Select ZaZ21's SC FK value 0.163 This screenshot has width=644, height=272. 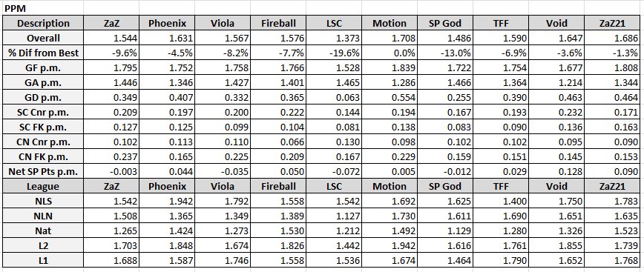pyautogui.click(x=612, y=127)
